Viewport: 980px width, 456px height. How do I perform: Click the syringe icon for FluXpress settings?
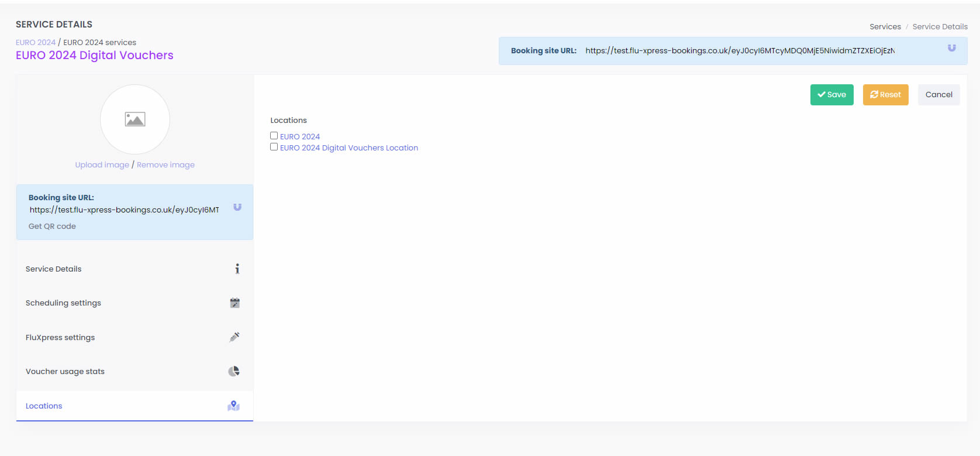[234, 337]
